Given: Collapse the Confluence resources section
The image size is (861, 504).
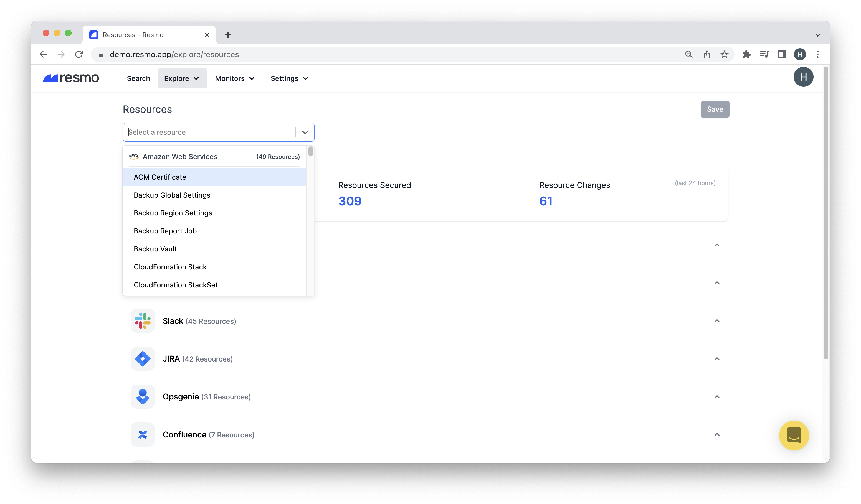Looking at the screenshot, I should click(x=716, y=434).
